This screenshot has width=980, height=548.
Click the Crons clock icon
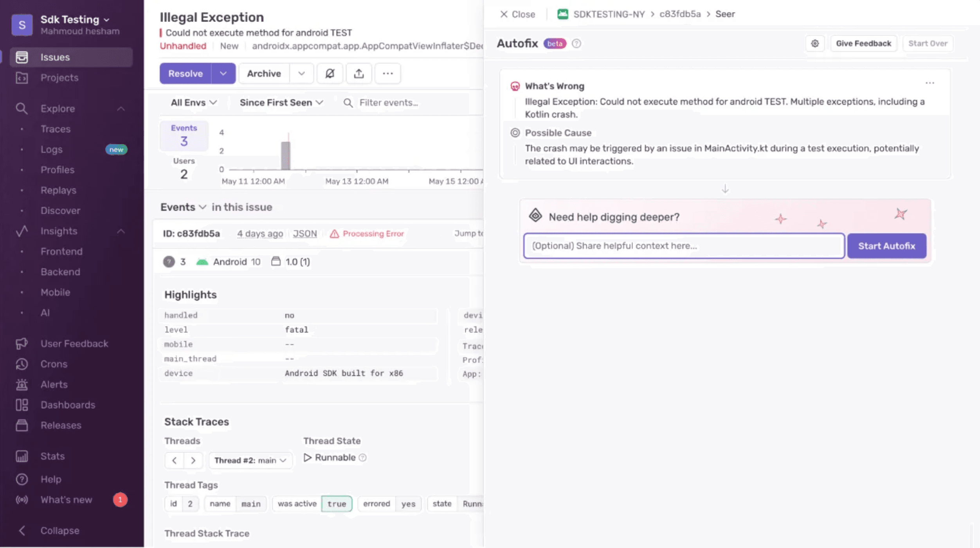pos(22,364)
